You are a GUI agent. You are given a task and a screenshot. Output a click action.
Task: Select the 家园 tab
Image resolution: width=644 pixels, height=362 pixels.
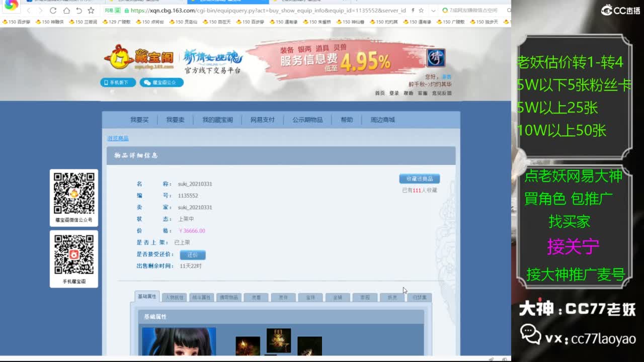pyautogui.click(x=365, y=298)
